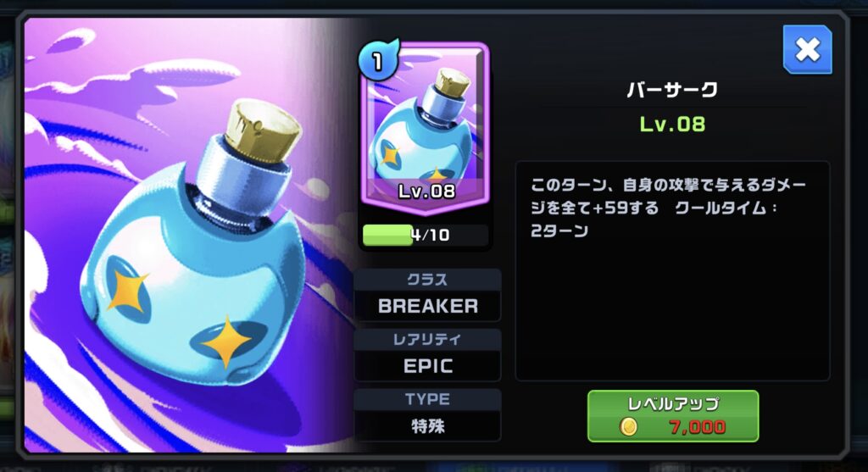Click the EPIC rarity value

428,366
